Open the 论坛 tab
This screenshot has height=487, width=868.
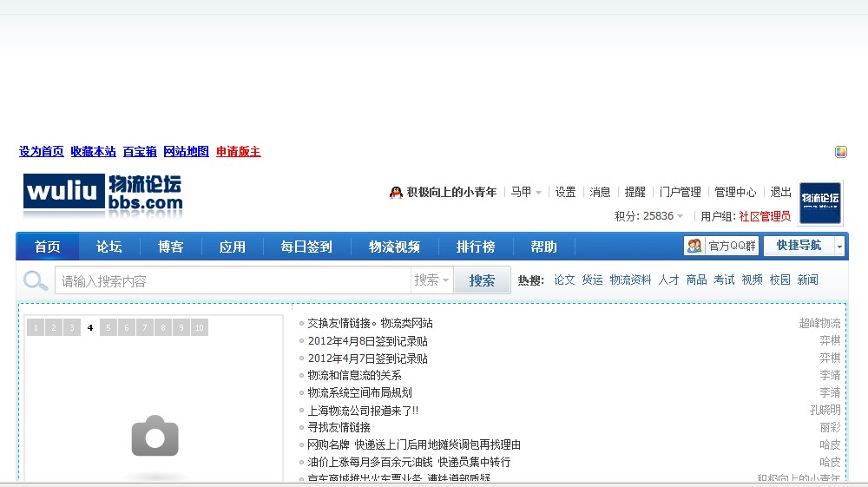coord(109,247)
